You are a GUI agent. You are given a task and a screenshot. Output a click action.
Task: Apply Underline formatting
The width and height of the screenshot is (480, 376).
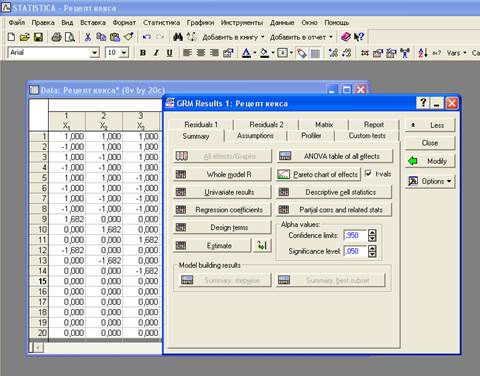click(169, 53)
